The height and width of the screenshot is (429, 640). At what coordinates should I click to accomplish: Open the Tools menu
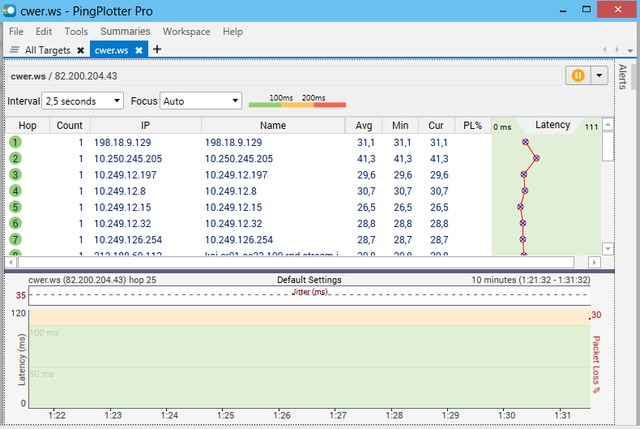pos(76,31)
